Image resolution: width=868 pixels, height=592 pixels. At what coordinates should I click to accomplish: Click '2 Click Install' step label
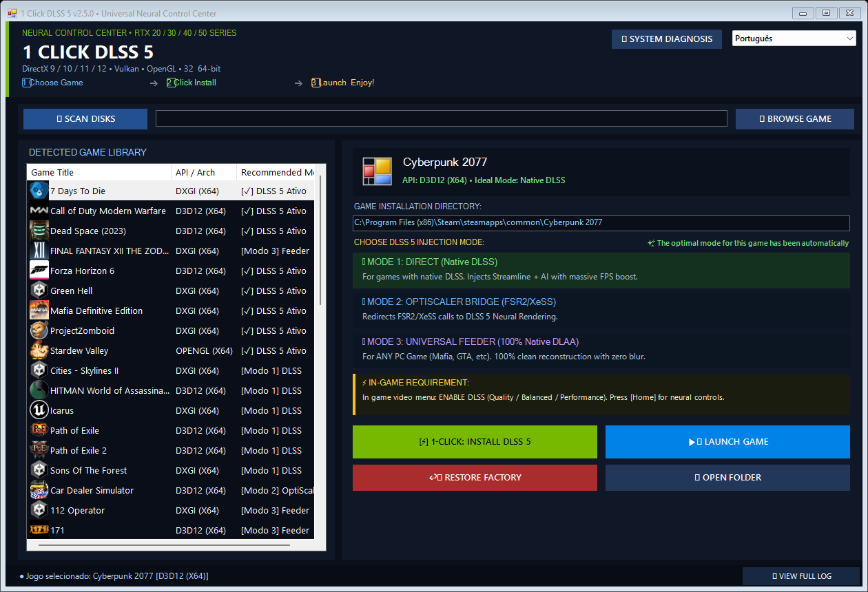[192, 83]
